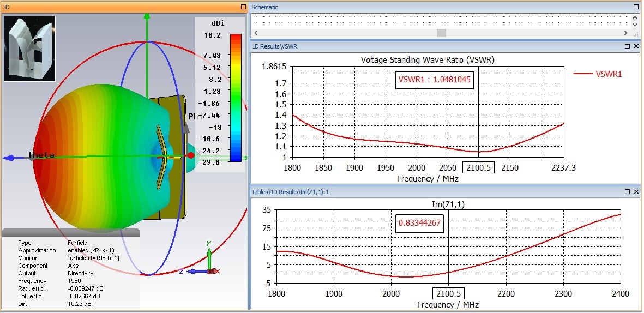The height and width of the screenshot is (313, 644).
Task: Select the Schematic panel title bar
Action: pyautogui.click(x=436, y=7)
